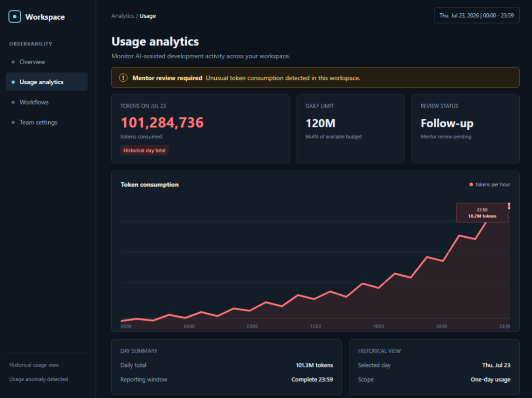Click the Usage anomaly detected footer text

click(x=38, y=379)
